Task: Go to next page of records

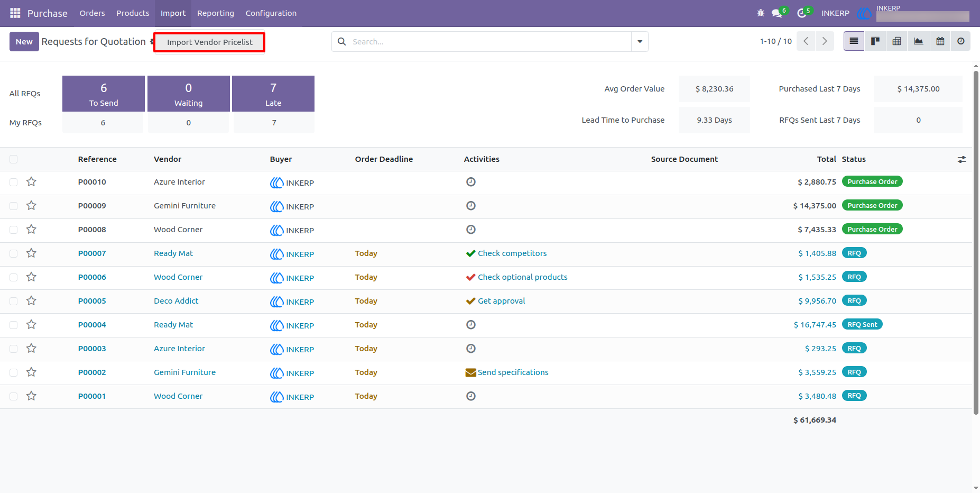Action: coord(825,41)
